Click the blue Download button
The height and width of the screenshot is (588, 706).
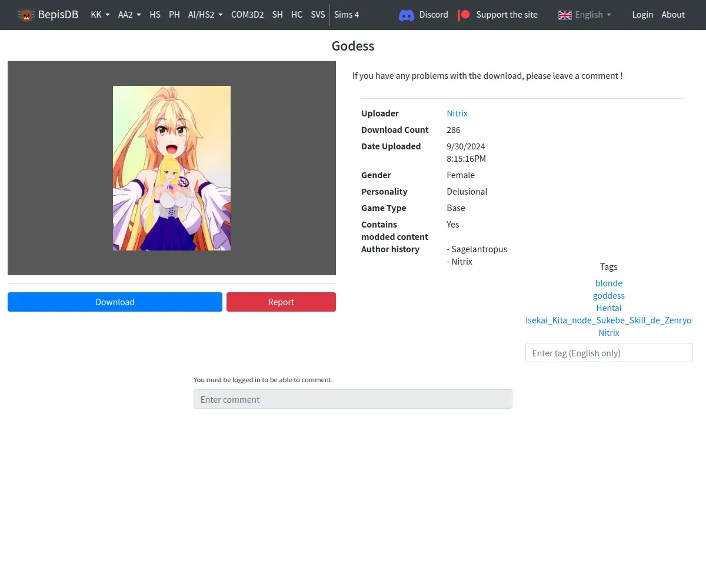[x=115, y=302]
